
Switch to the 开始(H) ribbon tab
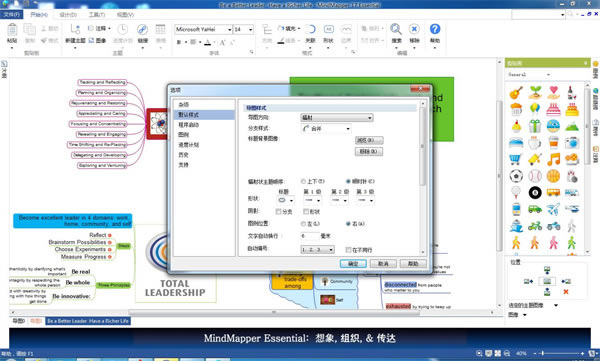(39, 15)
